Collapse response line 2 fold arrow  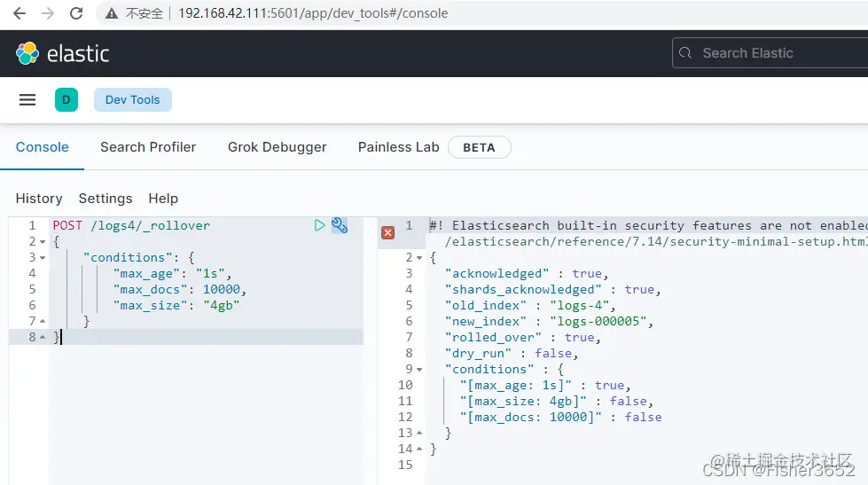point(419,258)
